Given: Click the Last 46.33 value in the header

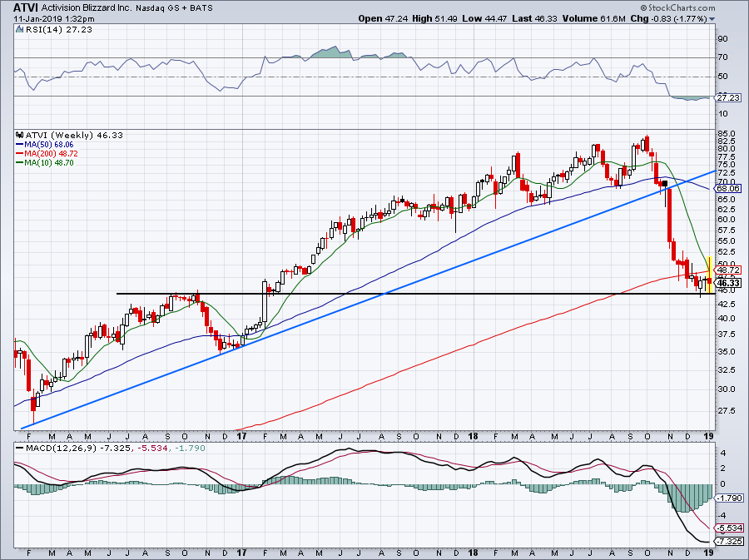Looking at the screenshot, I should coord(535,18).
